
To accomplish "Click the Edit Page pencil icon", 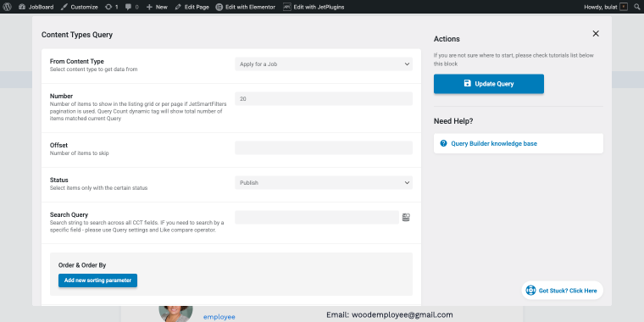I will (x=178, y=7).
